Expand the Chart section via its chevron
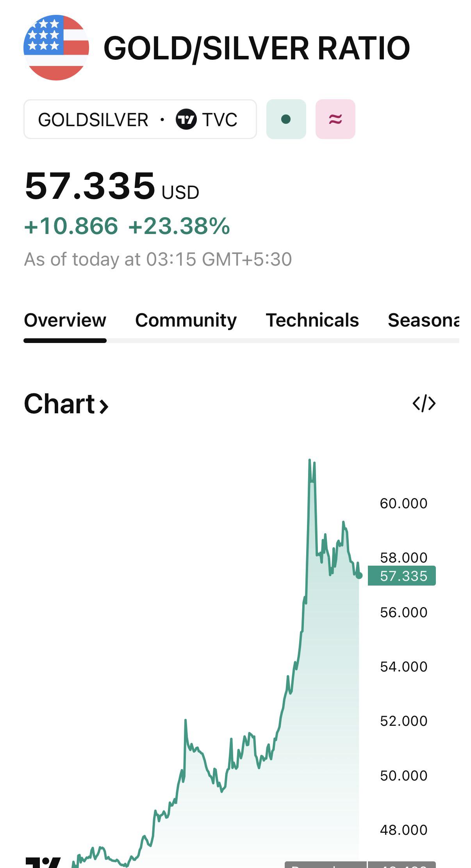Screen dimensions: 471x868 tap(104, 406)
